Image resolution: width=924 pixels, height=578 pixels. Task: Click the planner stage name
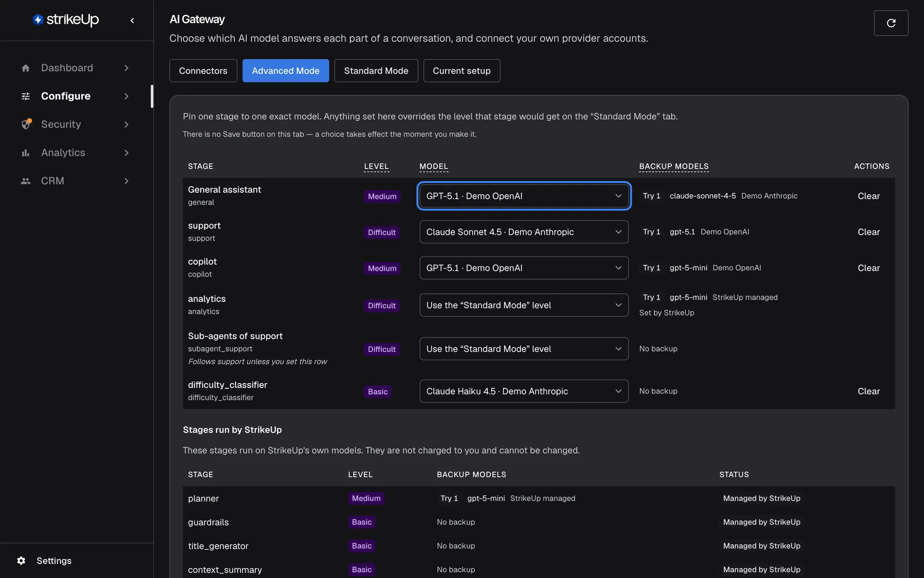coord(203,498)
